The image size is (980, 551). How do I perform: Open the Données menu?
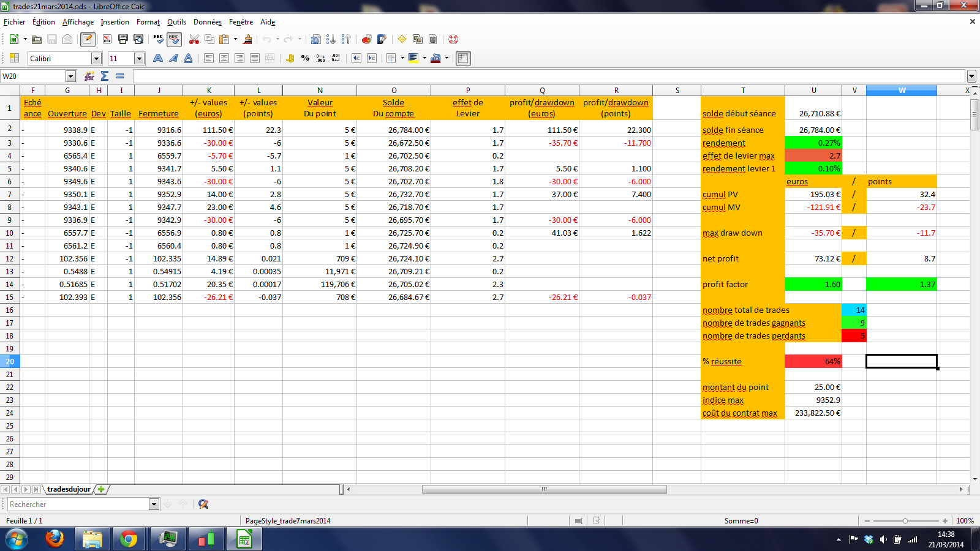[207, 22]
